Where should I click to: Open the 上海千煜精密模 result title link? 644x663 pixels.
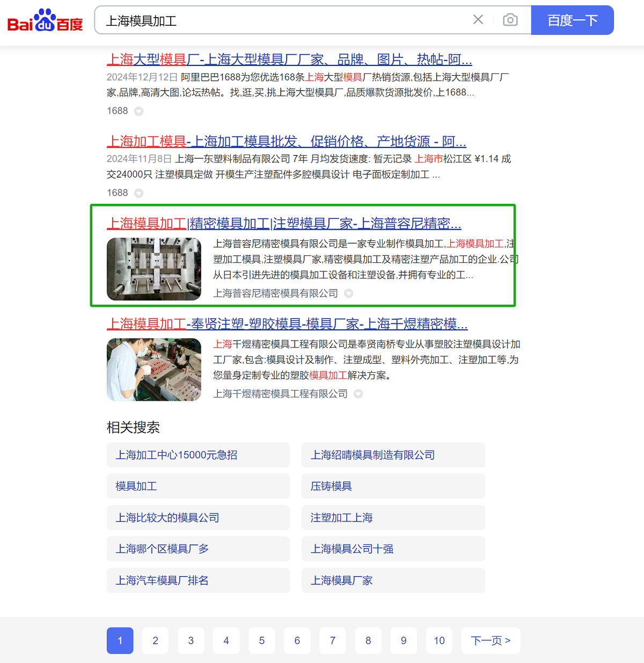click(x=287, y=324)
